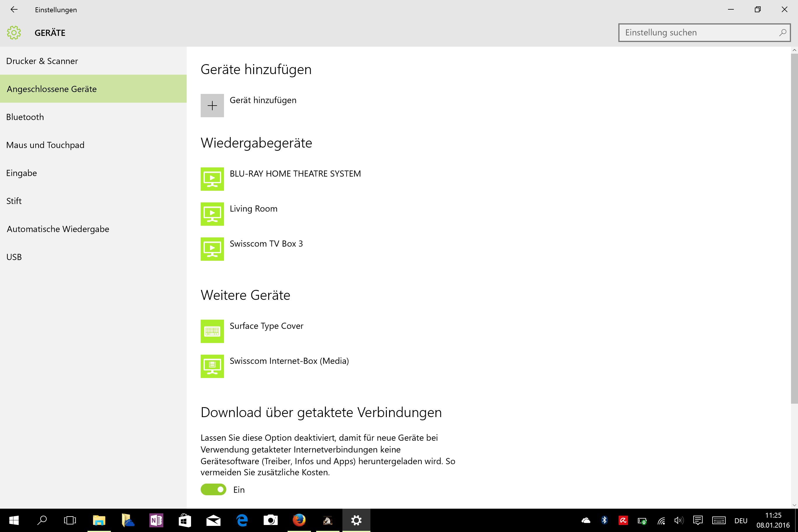Go to Automatische Wiedergabe
The height and width of the screenshot is (532, 798).
[x=93, y=229]
